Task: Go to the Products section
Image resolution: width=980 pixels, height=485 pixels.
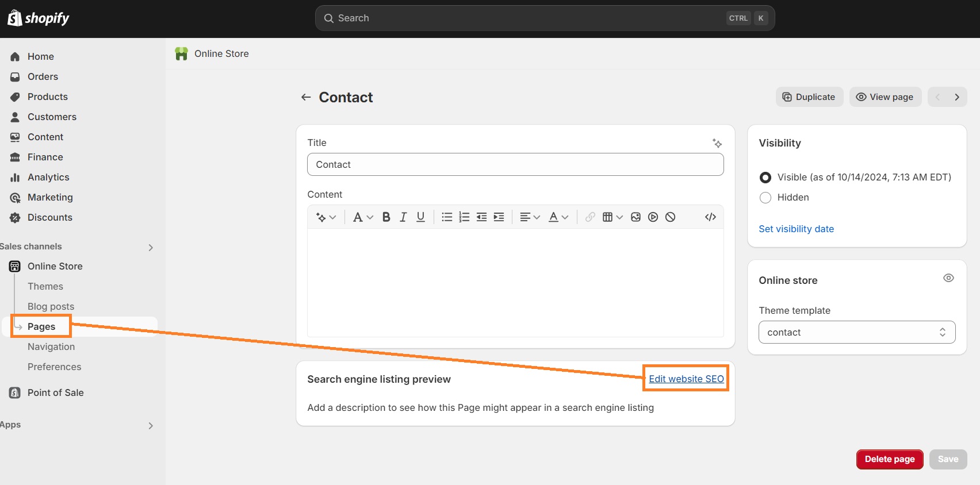Action: pos(47,97)
